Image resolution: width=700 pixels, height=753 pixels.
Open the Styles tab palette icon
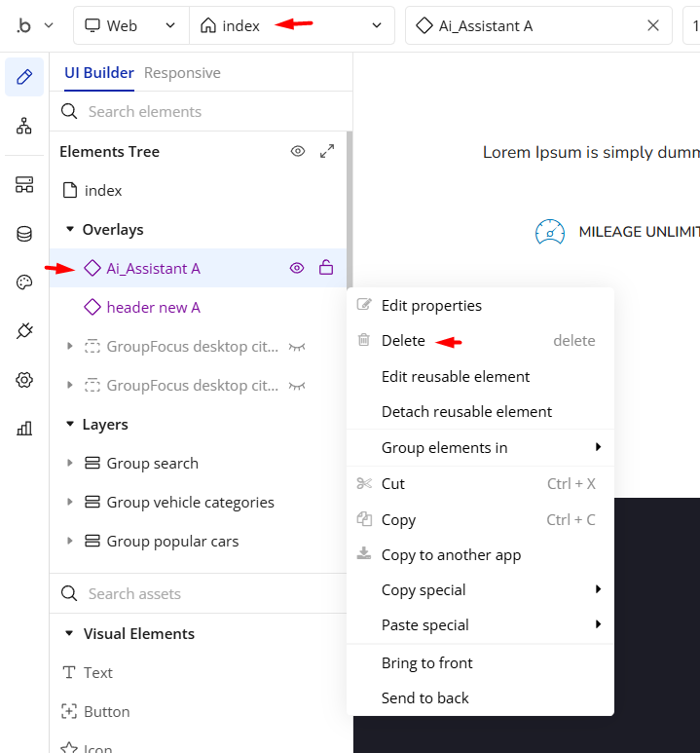tap(24, 282)
